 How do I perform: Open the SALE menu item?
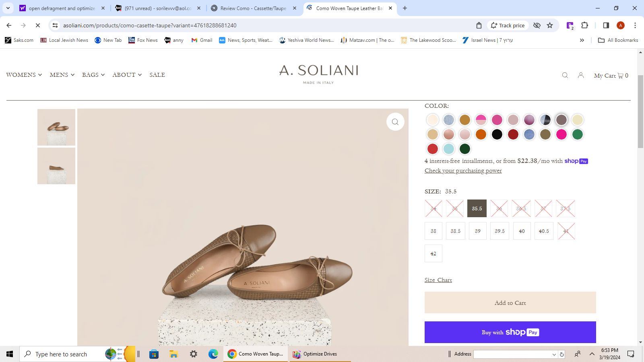tap(157, 75)
